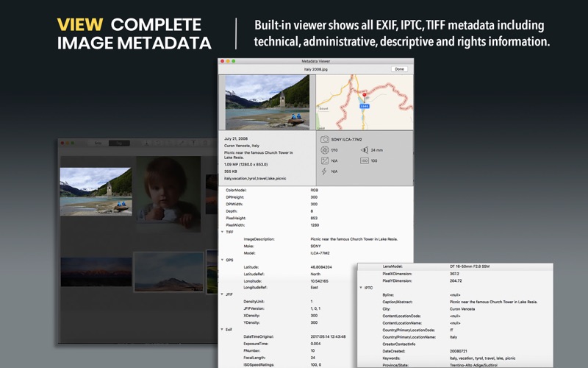Click the FNumber row label
Screen dimensions: 588x368
click(x=252, y=351)
